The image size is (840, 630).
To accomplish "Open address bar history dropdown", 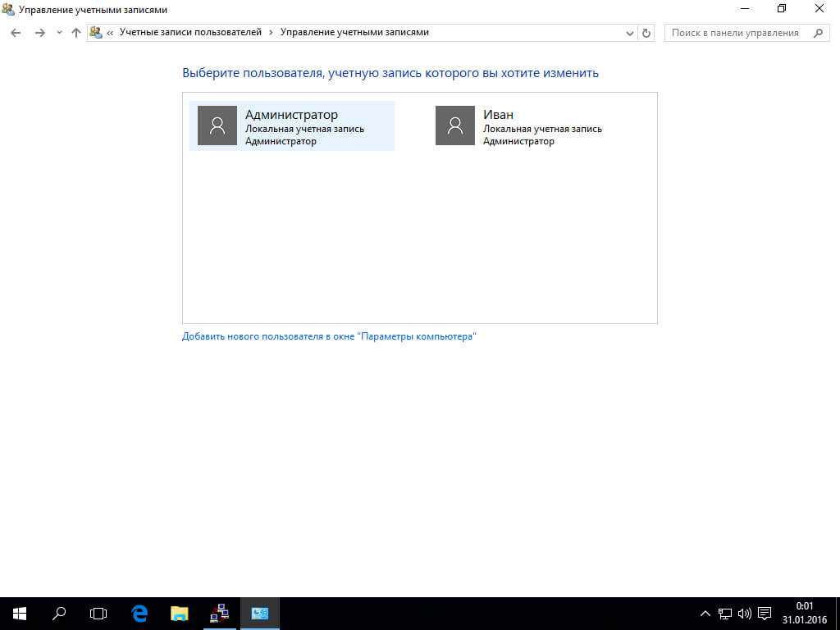I will [629, 33].
